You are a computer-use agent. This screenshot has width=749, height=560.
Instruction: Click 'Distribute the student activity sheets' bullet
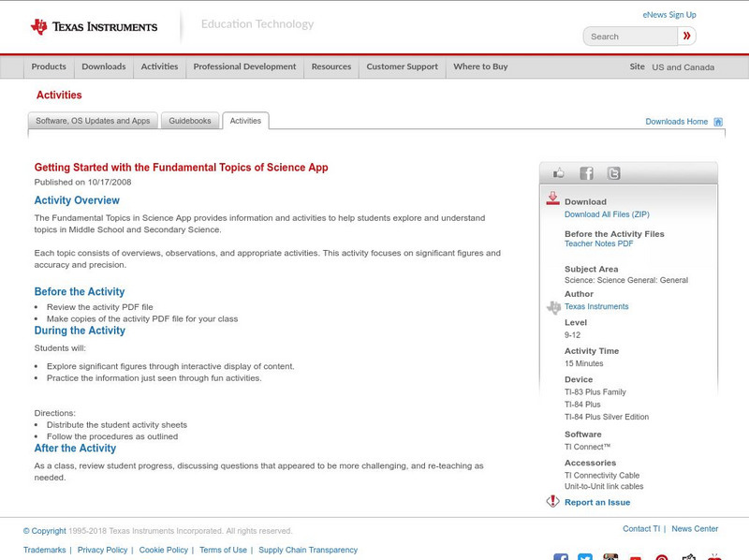click(x=117, y=425)
